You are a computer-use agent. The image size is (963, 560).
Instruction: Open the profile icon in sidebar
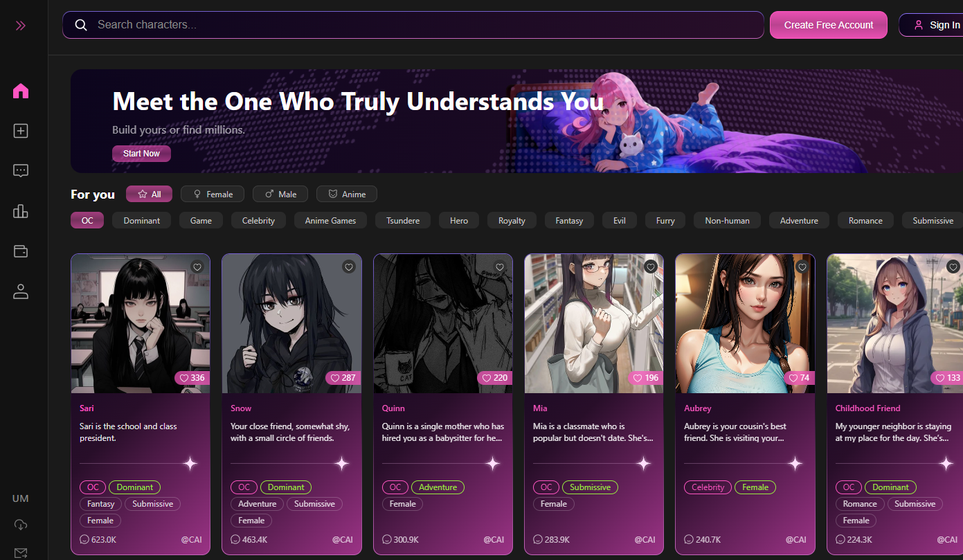click(21, 291)
